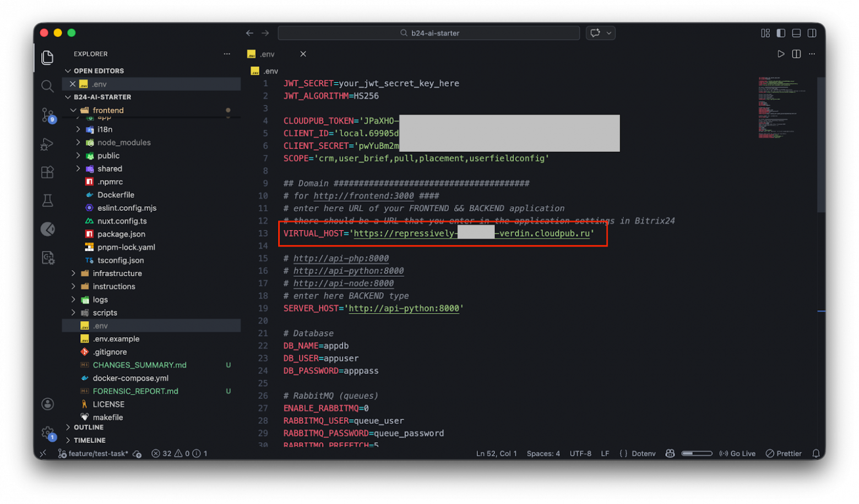Expand the infrastructure folder
The height and width of the screenshot is (504, 859).
(x=117, y=273)
